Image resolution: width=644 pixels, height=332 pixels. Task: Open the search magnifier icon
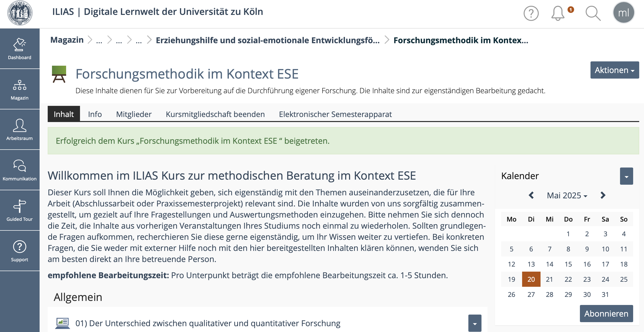click(593, 13)
